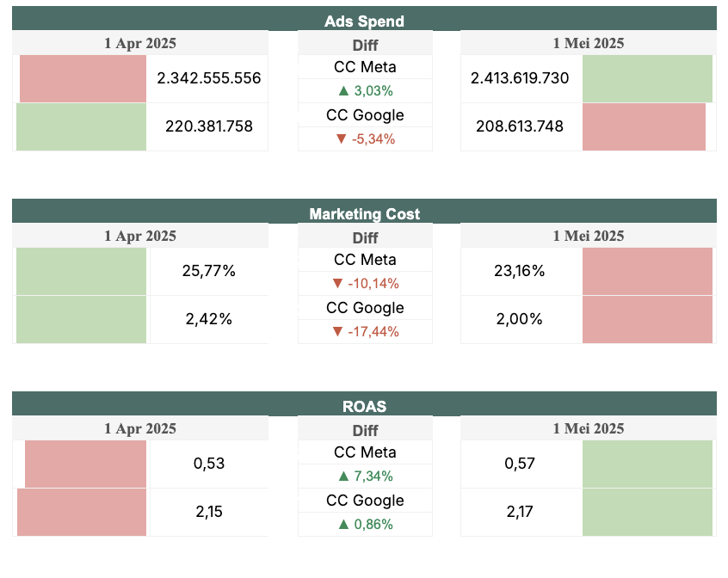Click the red down arrow -5,34% diff
The image size is (728, 578).
click(365, 138)
